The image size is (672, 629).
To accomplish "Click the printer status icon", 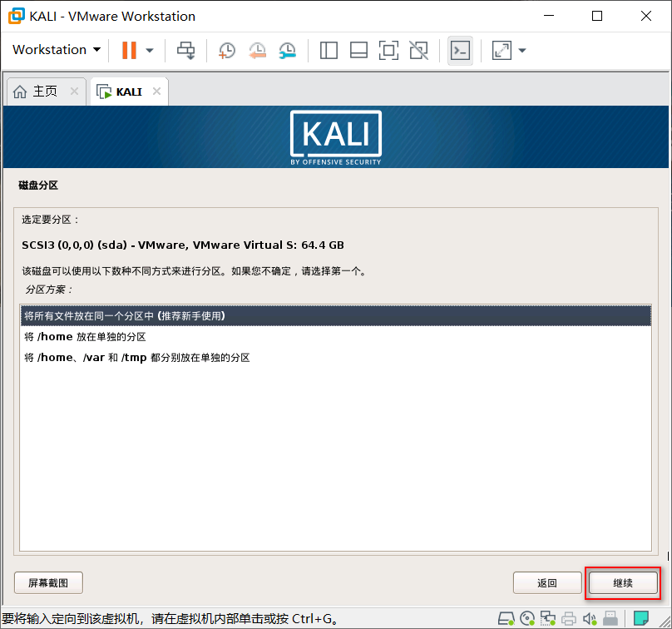I will pyautogui.click(x=569, y=618).
